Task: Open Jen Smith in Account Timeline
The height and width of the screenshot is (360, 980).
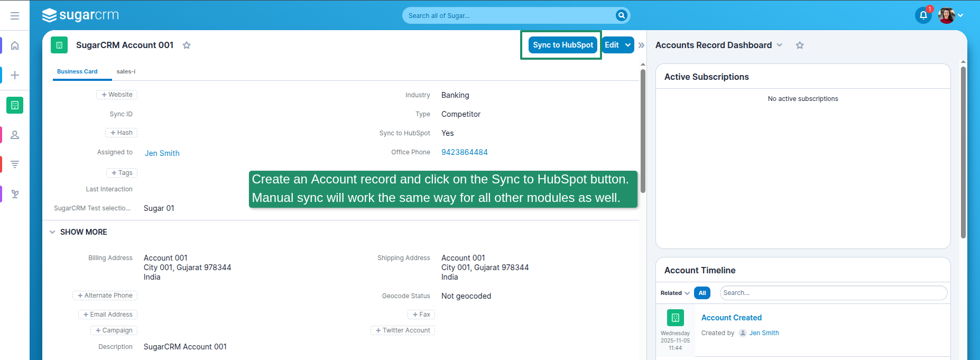Action: point(764,333)
